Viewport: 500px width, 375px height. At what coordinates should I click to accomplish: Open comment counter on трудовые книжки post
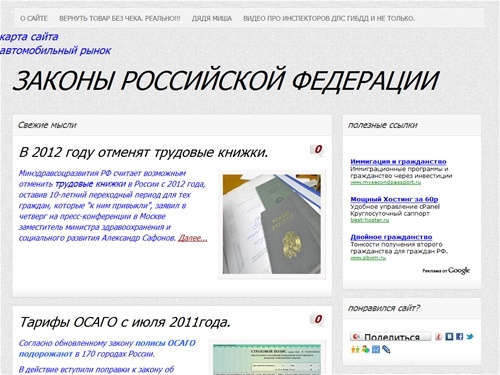tap(317, 150)
